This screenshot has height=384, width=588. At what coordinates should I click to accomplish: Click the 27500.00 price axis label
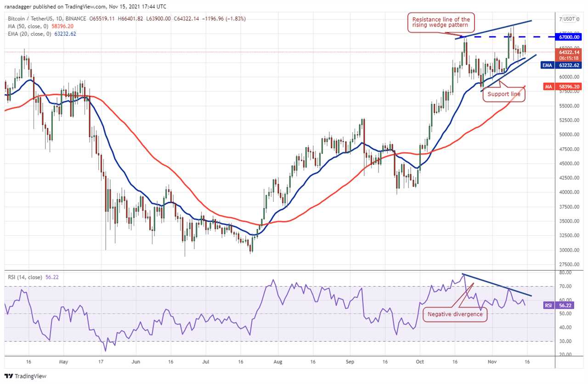coord(569,265)
